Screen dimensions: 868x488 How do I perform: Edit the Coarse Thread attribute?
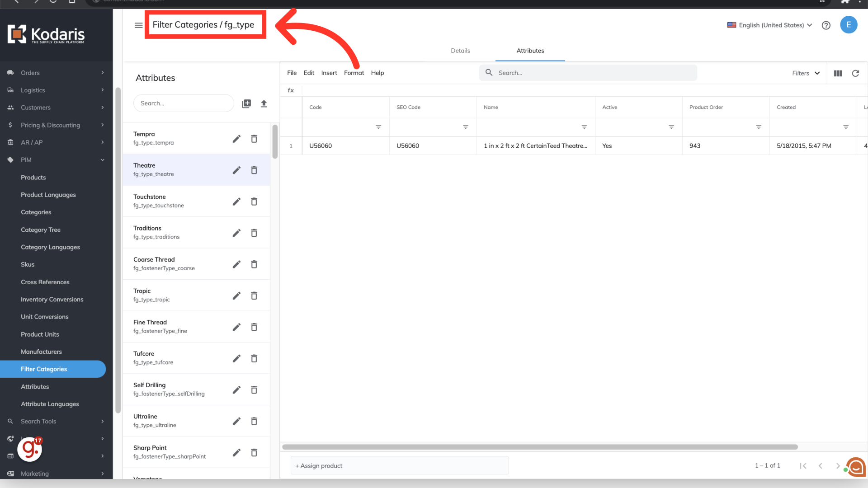coord(236,264)
